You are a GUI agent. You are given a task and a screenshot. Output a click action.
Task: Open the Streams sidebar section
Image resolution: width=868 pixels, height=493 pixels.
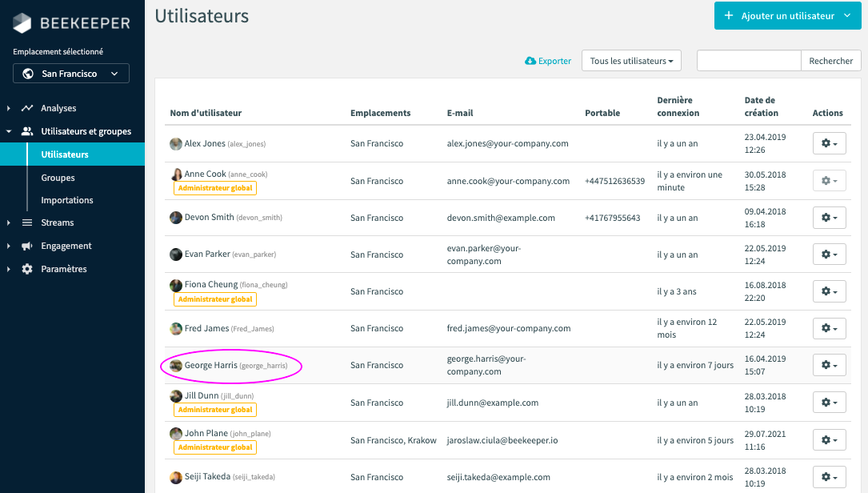(57, 222)
